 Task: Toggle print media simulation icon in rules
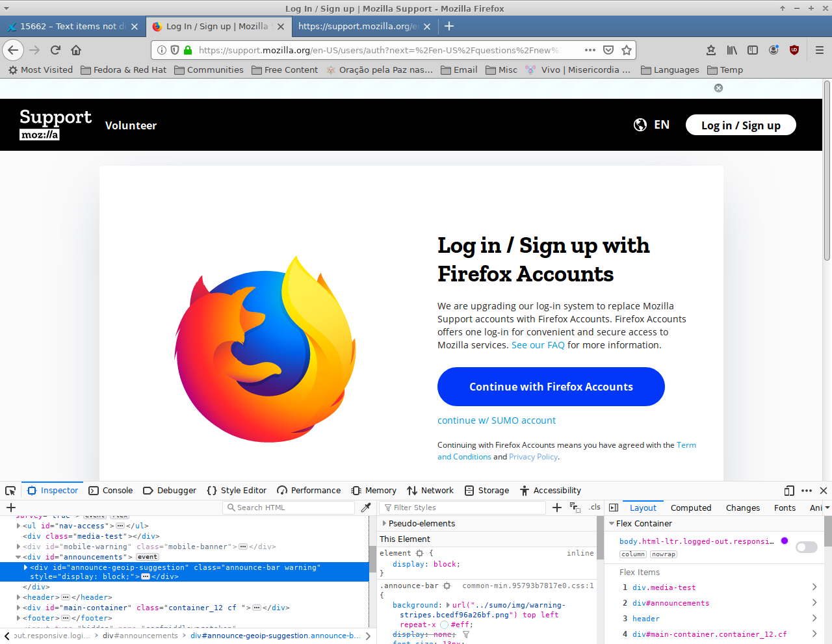(575, 508)
